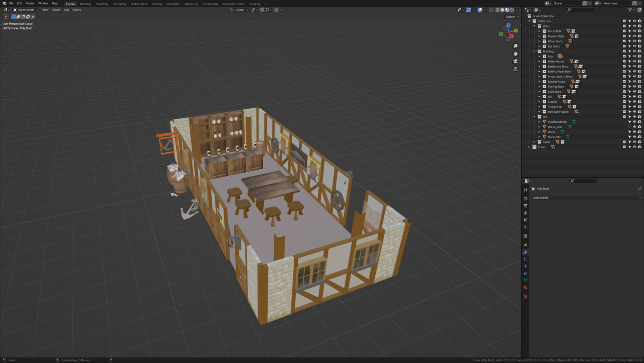Viewport: 644px width, 363px height.
Task: Open the Modifier properties wrench tab
Action: point(525,252)
